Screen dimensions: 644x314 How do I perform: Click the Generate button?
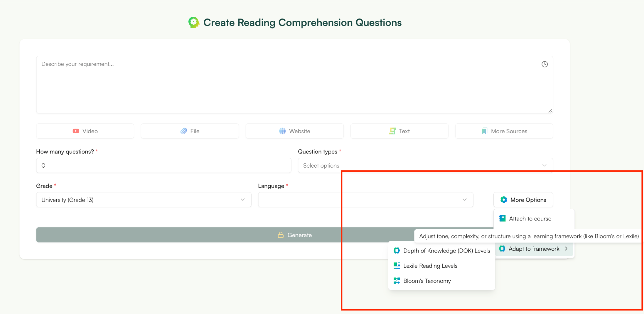pyautogui.click(x=295, y=235)
